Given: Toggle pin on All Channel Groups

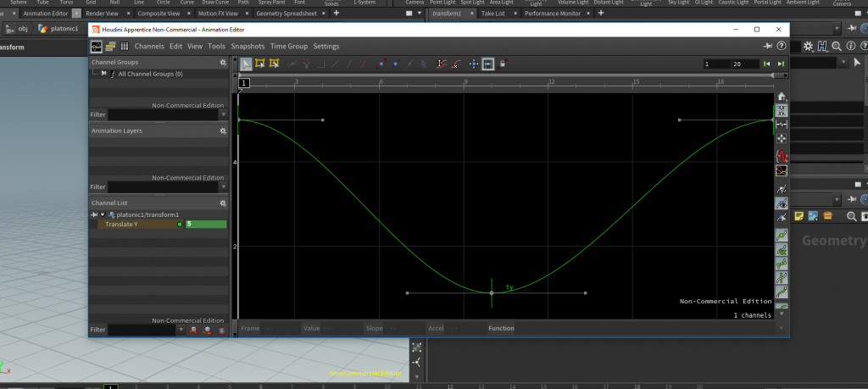Looking at the screenshot, I should pos(103,74).
